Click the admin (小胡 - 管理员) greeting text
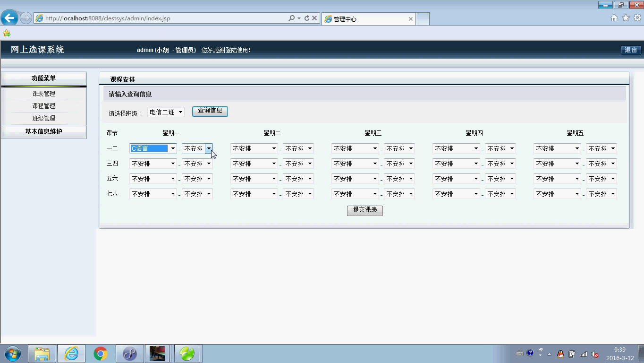The height and width of the screenshot is (363, 644). click(x=166, y=50)
